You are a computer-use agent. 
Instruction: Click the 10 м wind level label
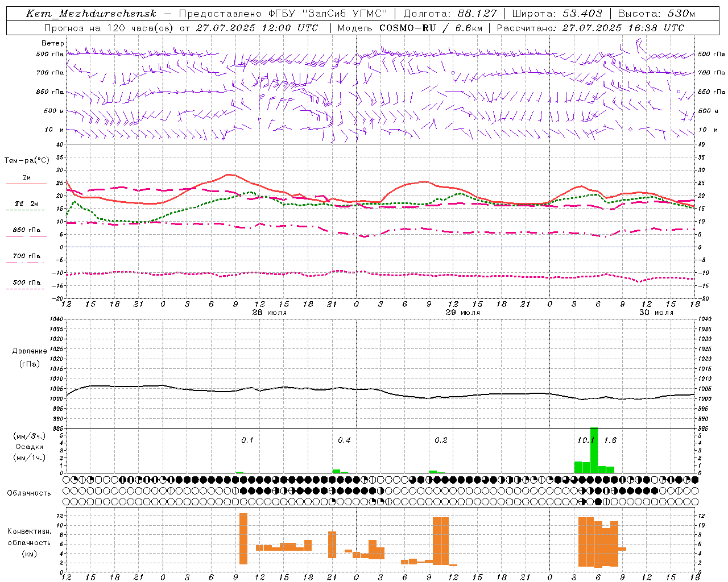tap(55, 130)
